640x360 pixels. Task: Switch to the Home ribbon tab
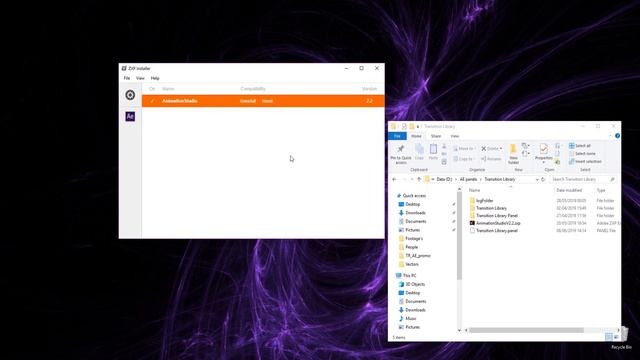coord(416,136)
